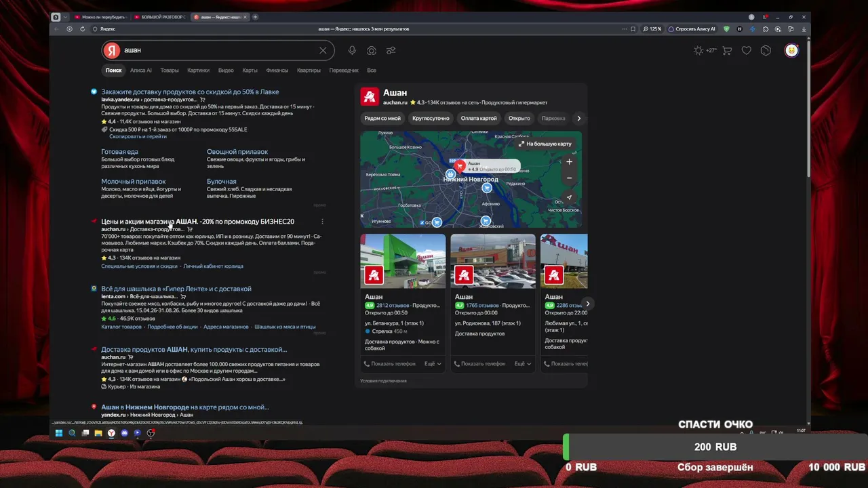Open the Булочная sitelink

[222, 182]
